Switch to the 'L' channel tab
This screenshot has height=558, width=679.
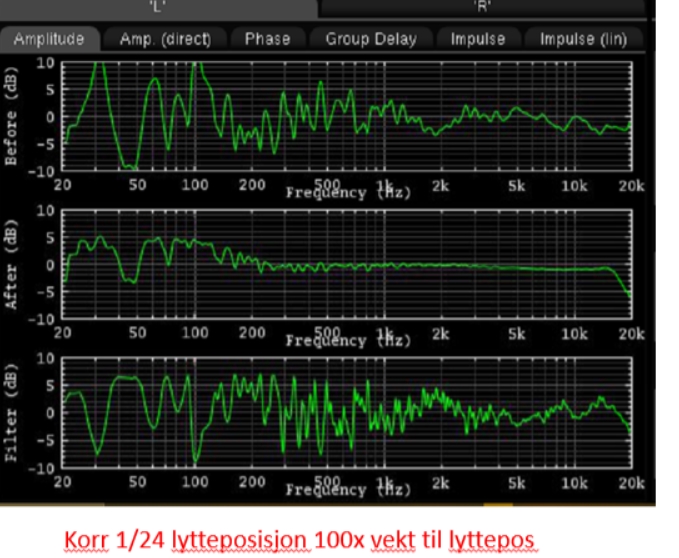(x=158, y=8)
